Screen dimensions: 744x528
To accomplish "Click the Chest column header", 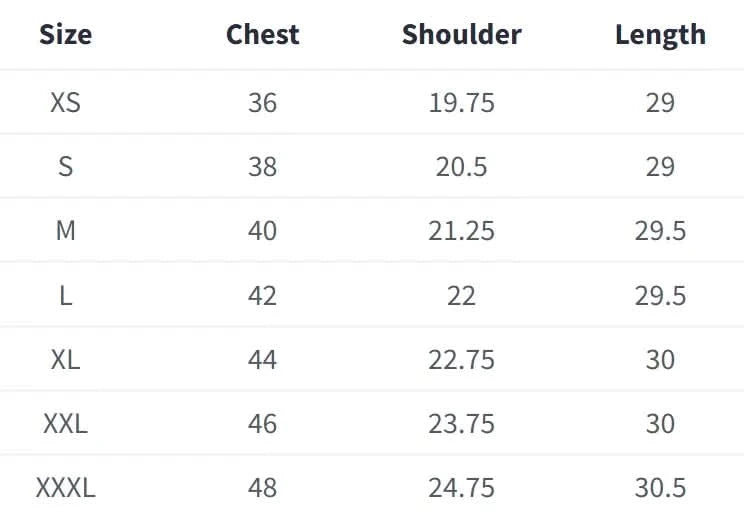I will [262, 35].
